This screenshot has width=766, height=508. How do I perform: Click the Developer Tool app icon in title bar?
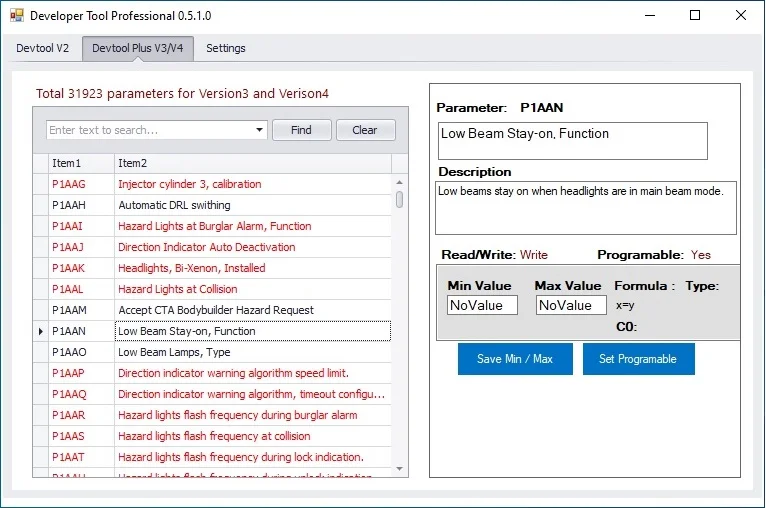click(17, 16)
